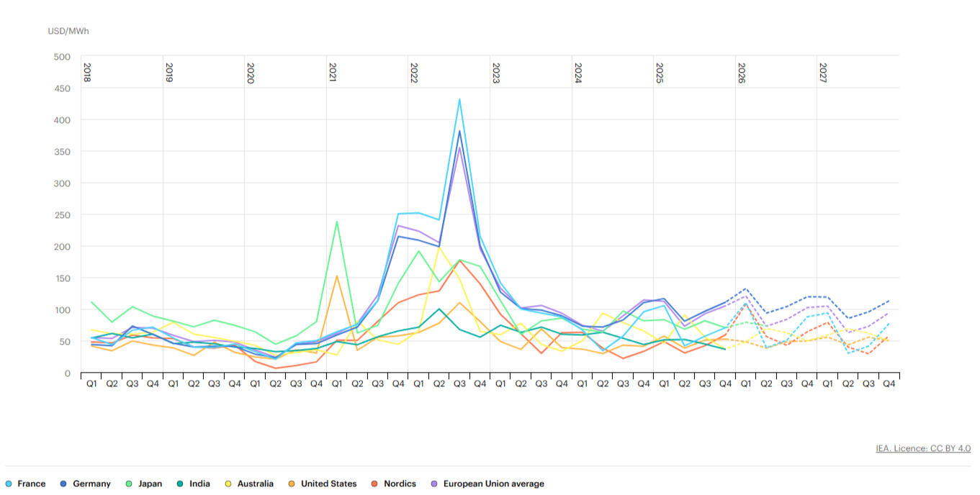Click the France legend color dot
The height and width of the screenshot is (495, 980).
8,483
